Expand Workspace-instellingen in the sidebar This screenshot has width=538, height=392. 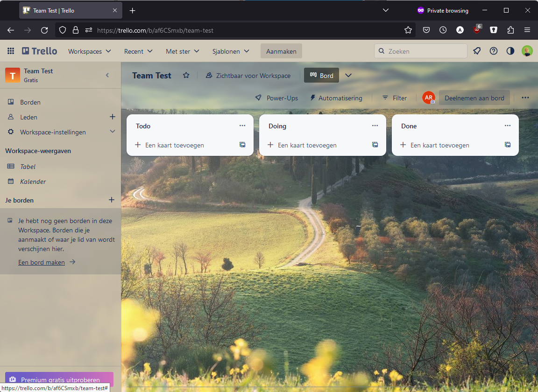[112, 132]
